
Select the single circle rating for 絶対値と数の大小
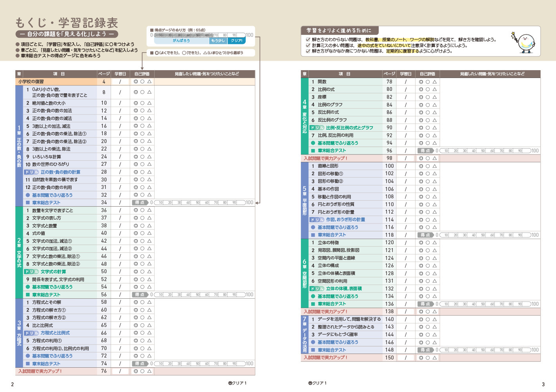click(x=142, y=103)
